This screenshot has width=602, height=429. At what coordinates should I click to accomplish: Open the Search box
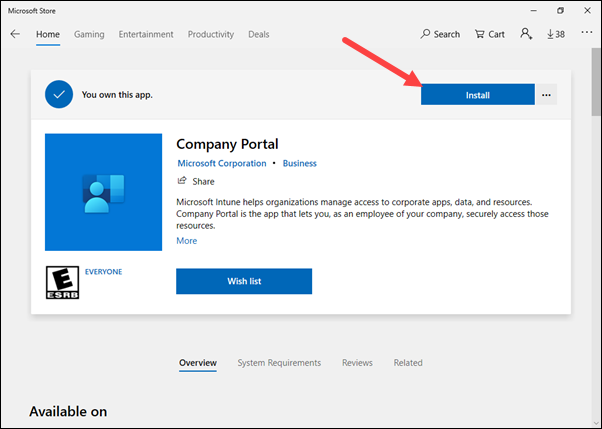440,34
